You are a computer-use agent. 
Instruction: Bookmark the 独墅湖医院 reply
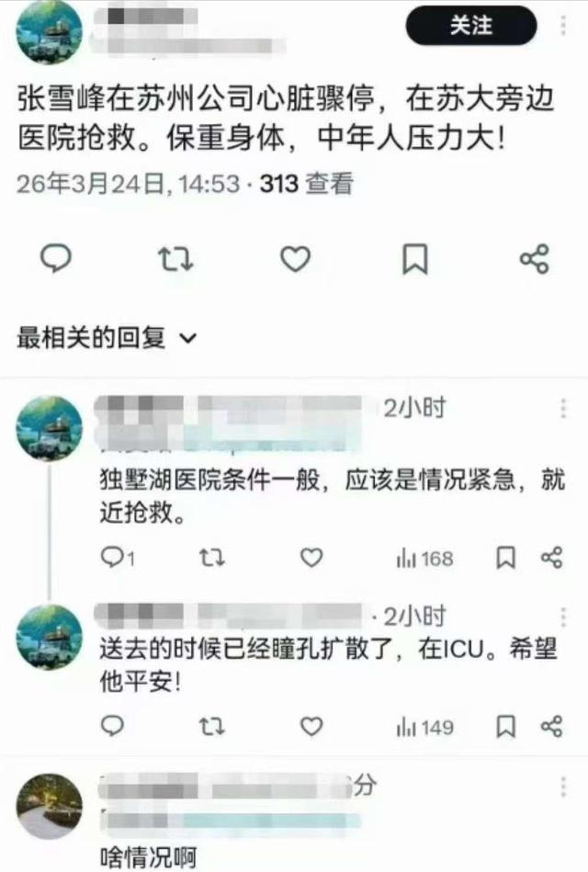pyautogui.click(x=505, y=558)
